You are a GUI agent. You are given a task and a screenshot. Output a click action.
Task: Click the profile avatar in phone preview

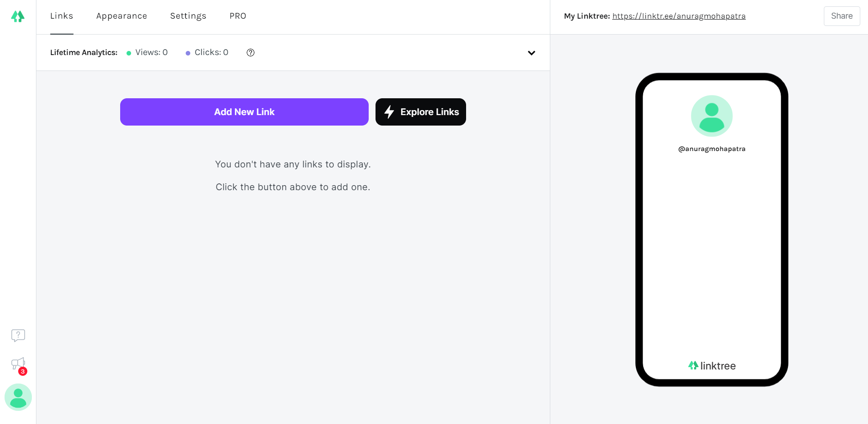(x=712, y=116)
